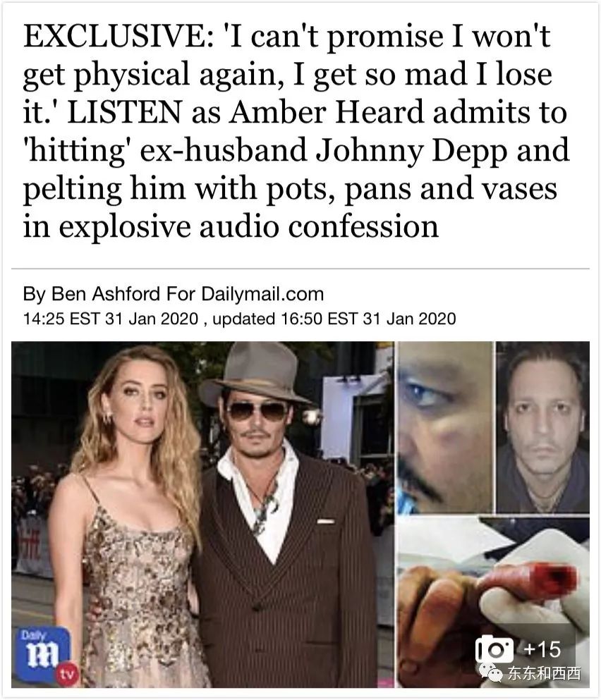Click the grey fedora hat in photo
The width and height of the screenshot is (601, 700).
point(255,374)
